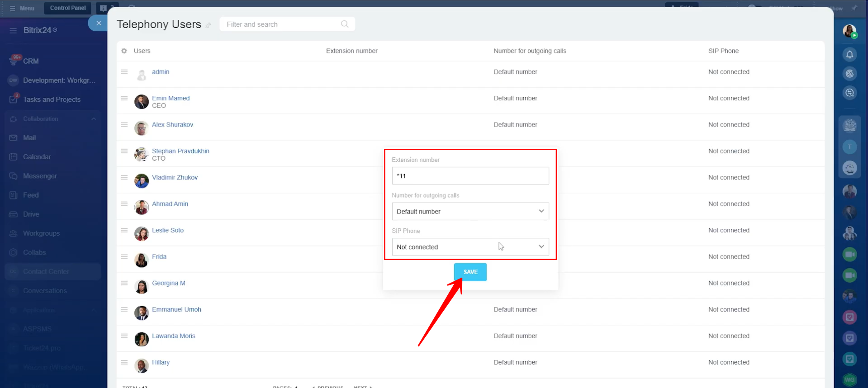Expand Number for outgoing calls dropdown
Viewport: 868px width, 388px height.
point(470,211)
